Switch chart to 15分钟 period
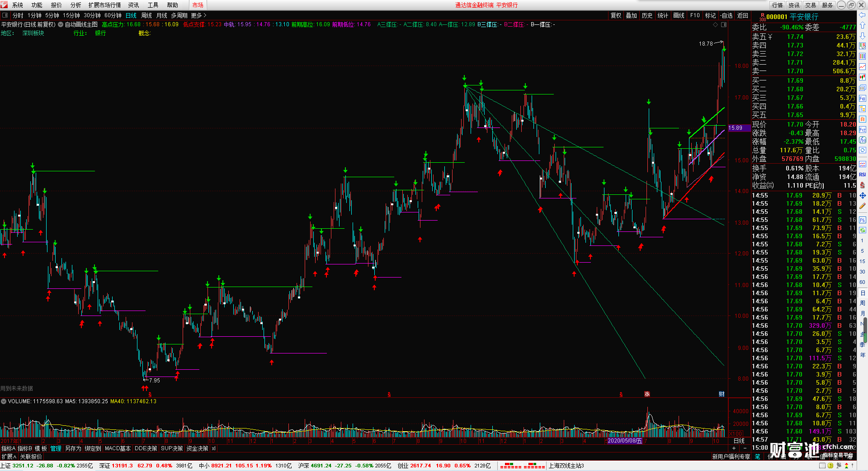Screen dimensions: 868x471 tap(71, 15)
